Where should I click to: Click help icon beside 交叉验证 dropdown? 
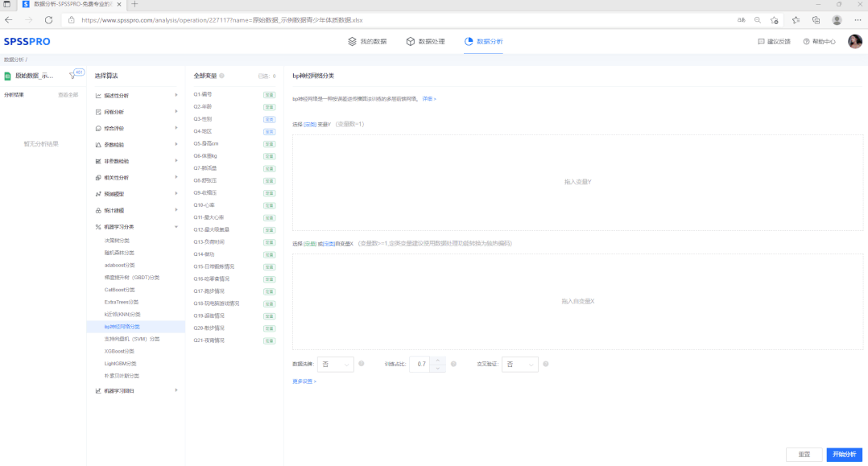545,364
